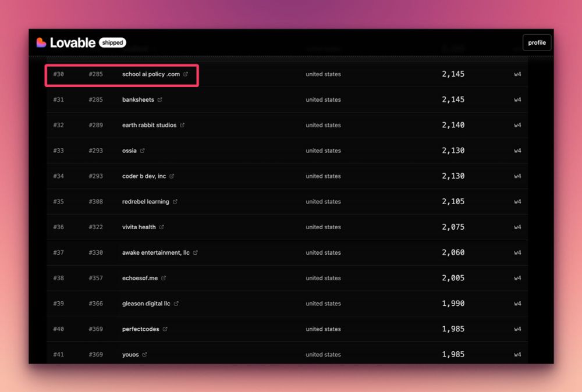Open awake entertainment, llc external link icon
The height and width of the screenshot is (392, 582).
195,252
